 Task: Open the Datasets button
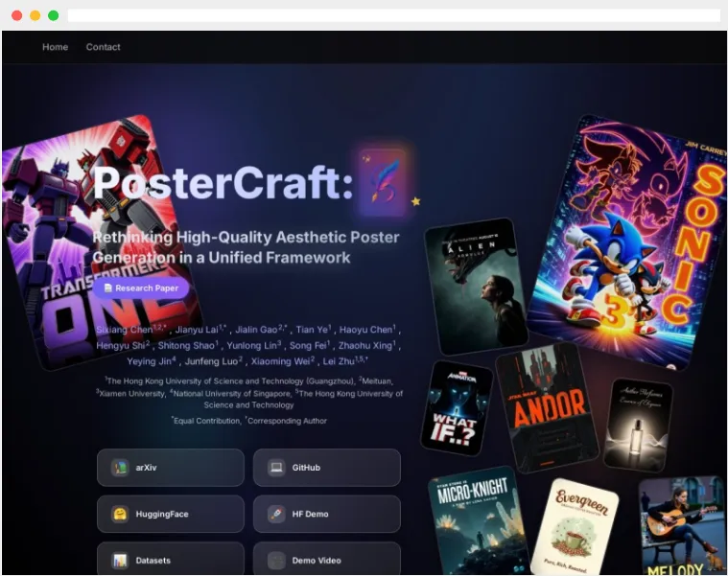pos(171,559)
